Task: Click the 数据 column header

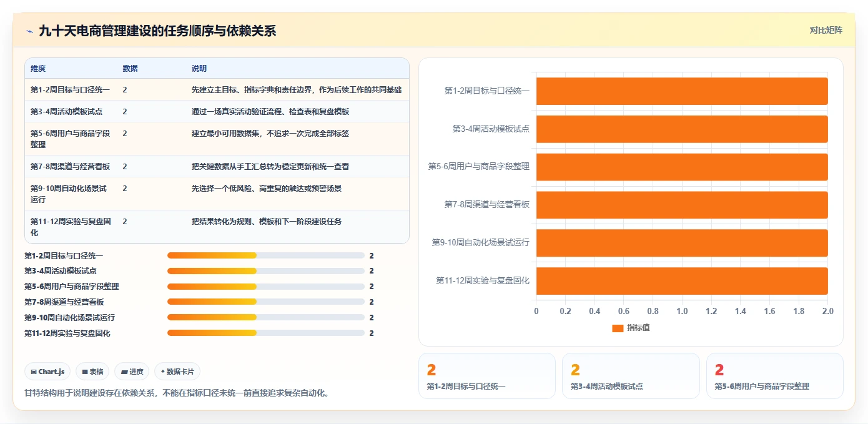Action: click(130, 69)
